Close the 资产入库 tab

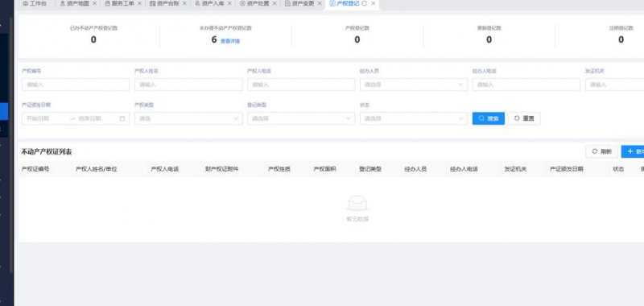pyautogui.click(x=229, y=3)
